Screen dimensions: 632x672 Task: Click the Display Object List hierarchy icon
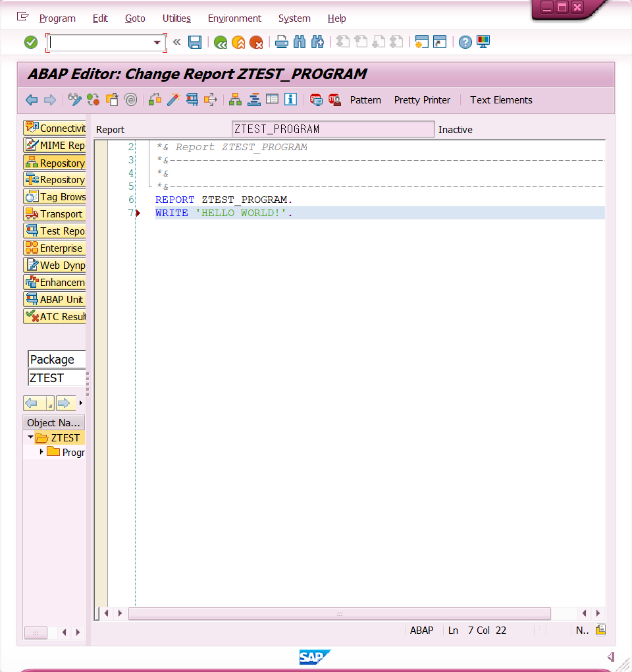(x=235, y=99)
